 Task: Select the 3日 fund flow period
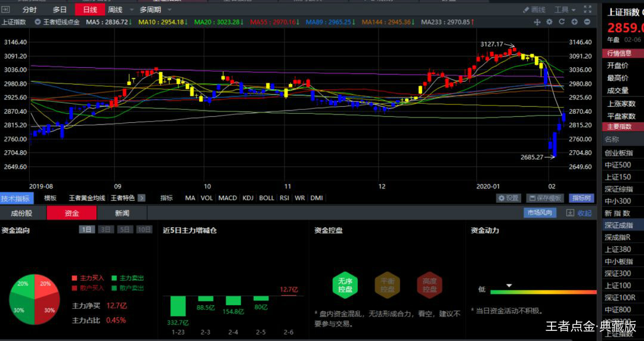tap(106, 230)
